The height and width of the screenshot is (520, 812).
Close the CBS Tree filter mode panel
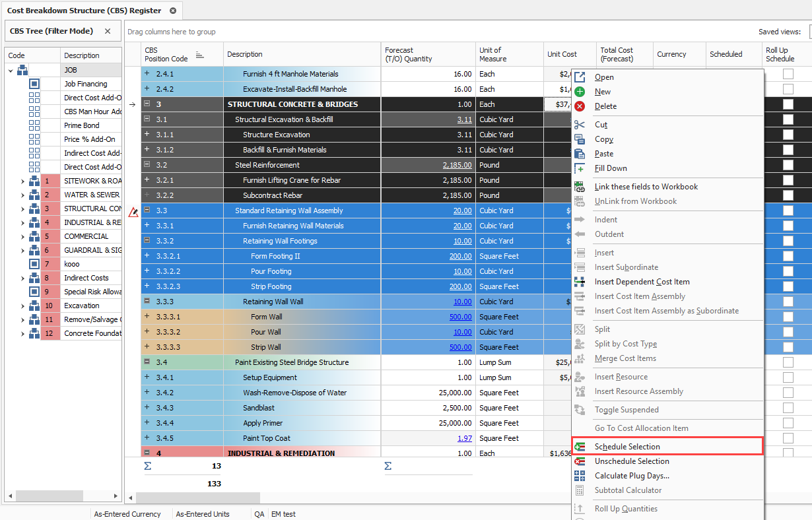108,31
